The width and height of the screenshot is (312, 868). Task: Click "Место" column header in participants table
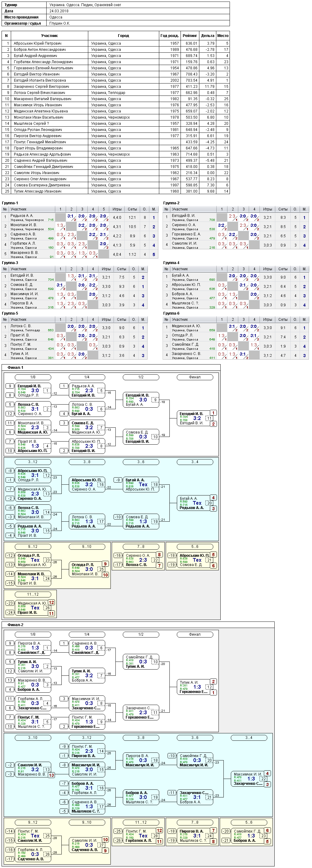[223, 35]
